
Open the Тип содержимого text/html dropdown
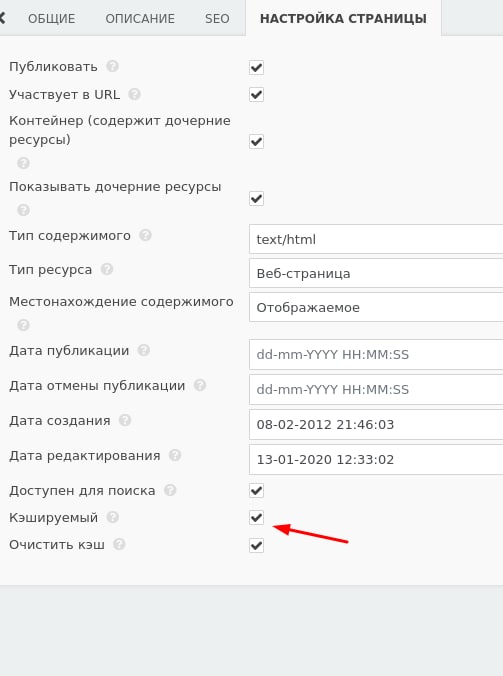coord(376,239)
